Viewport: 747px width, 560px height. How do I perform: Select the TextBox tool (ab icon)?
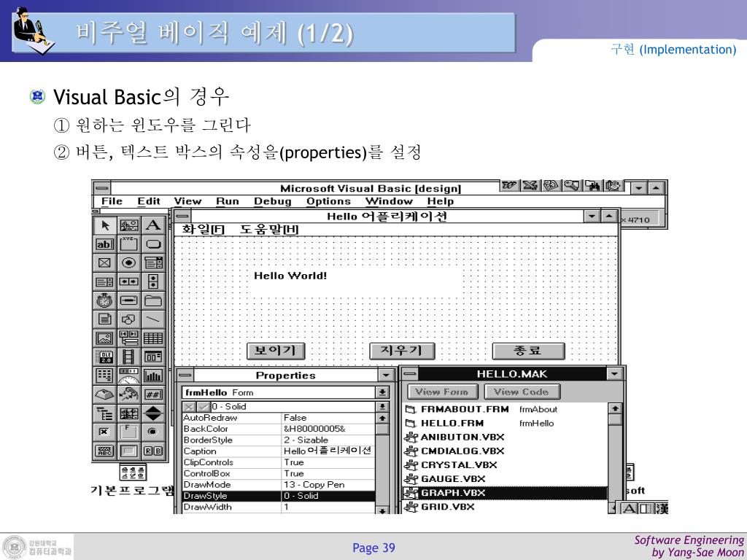point(105,244)
